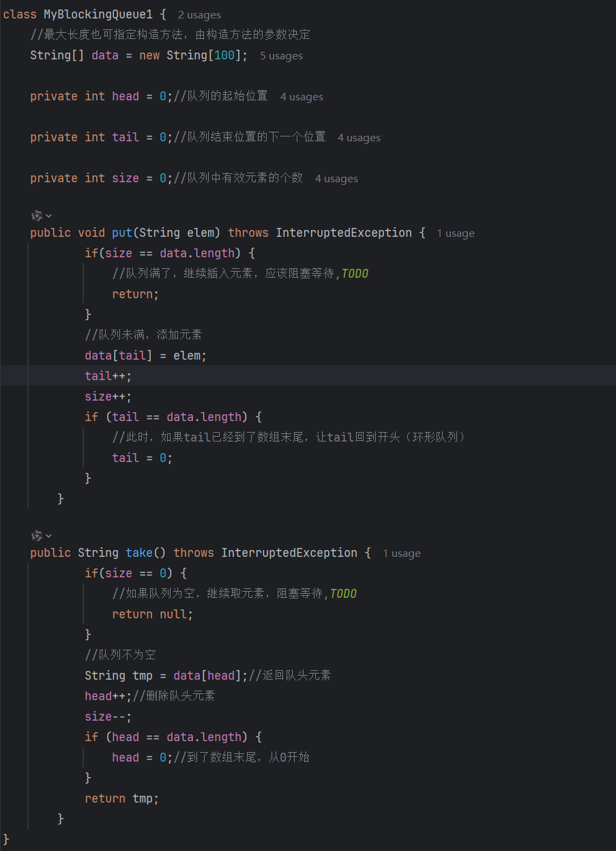Click the 'data[tail] = elem;' statement
This screenshot has height=851, width=616.
point(146,356)
